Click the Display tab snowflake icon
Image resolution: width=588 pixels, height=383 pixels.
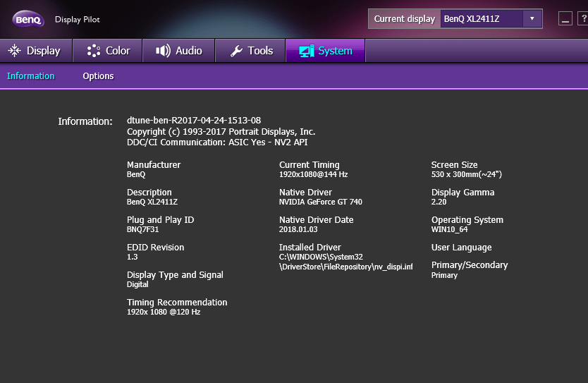point(15,51)
